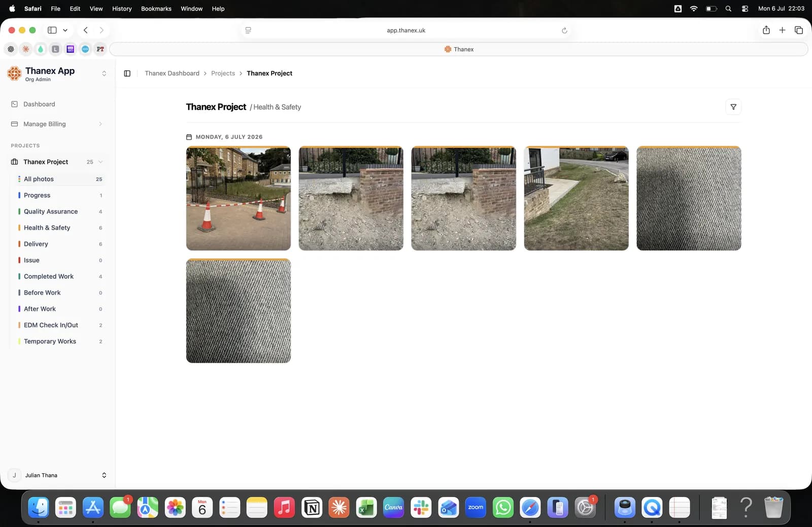Open the Window menu

pos(191,9)
